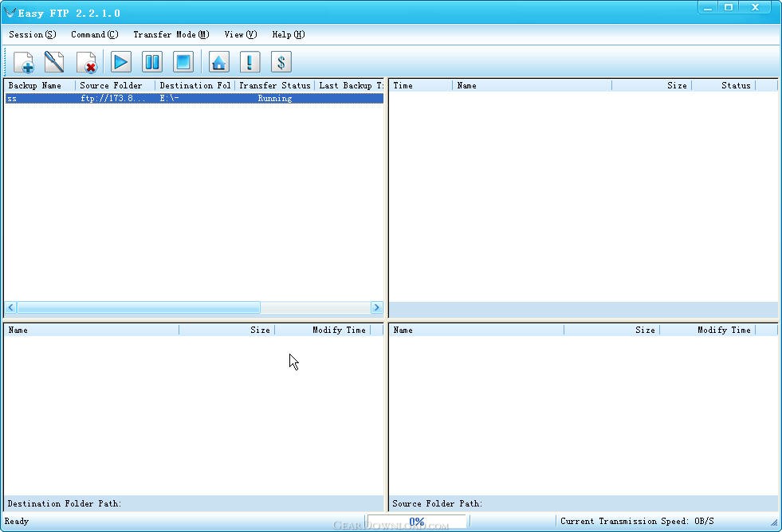The height and width of the screenshot is (532, 782).
Task: Click the Status column header in log panel
Action: (x=724, y=86)
